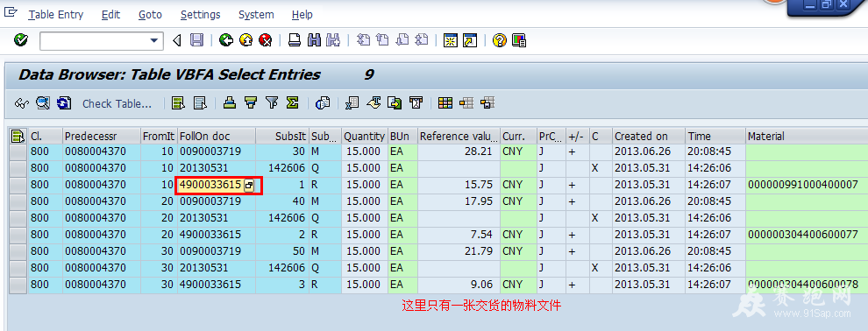Collapse the command field with the triangle
This screenshot has width=868, height=331.
[x=177, y=40]
